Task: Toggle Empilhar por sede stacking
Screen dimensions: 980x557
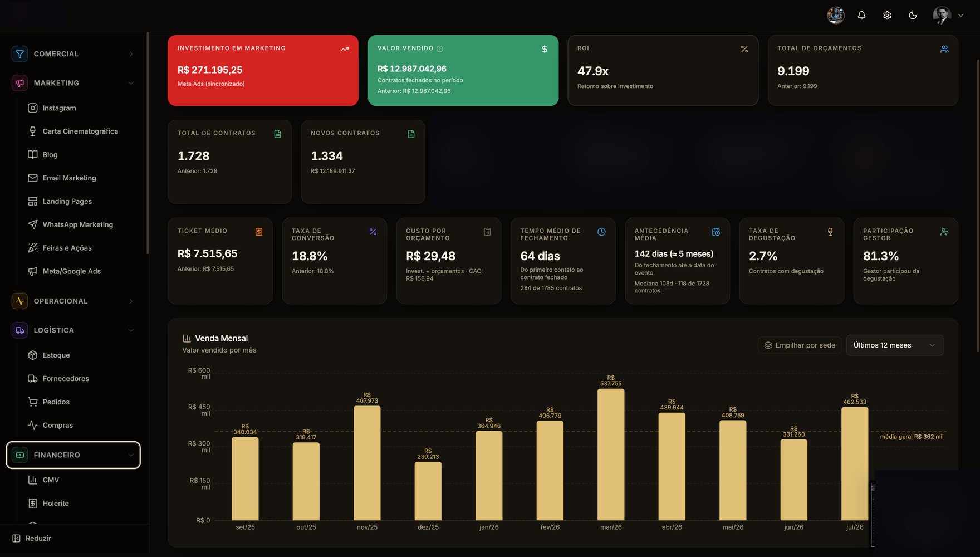Action: coord(800,345)
